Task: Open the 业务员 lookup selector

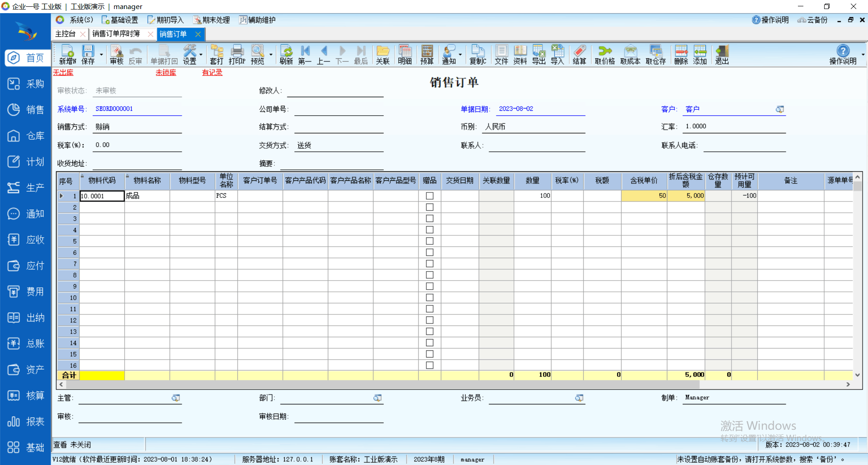Action: pos(579,398)
